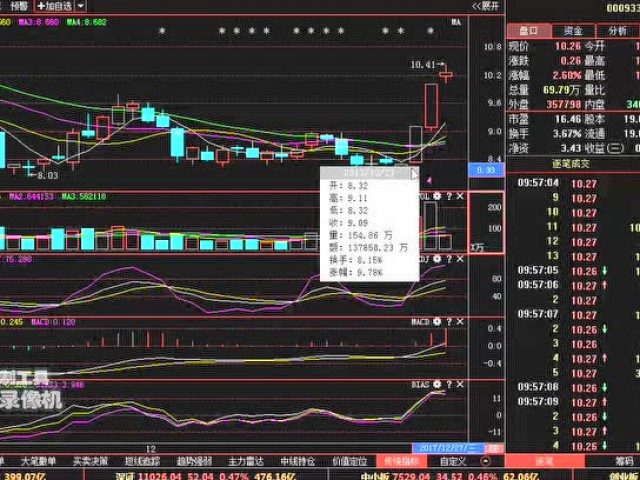Viewport: 640px width, 480px height.
Task: Select the 价值定位 bottom tab
Action: [349, 461]
